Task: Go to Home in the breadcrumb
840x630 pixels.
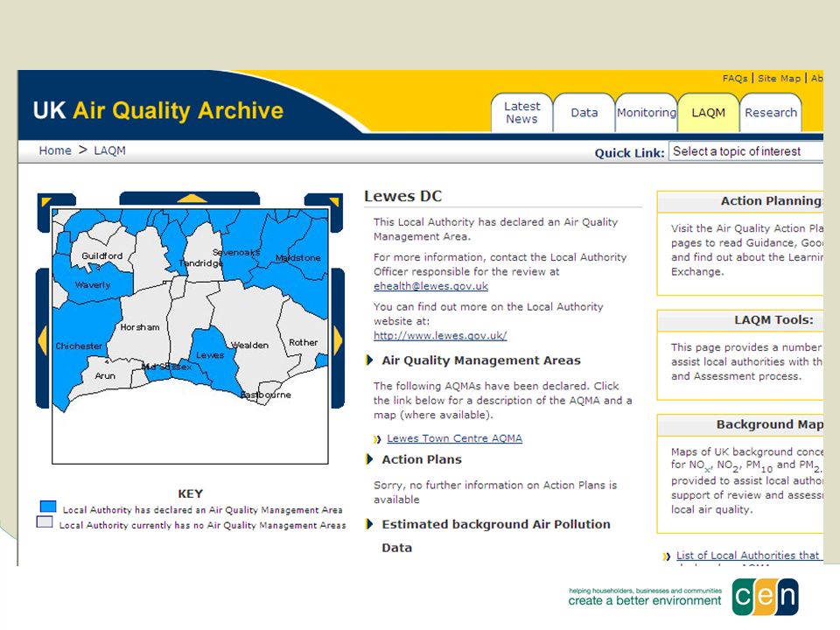Action: click(x=55, y=150)
